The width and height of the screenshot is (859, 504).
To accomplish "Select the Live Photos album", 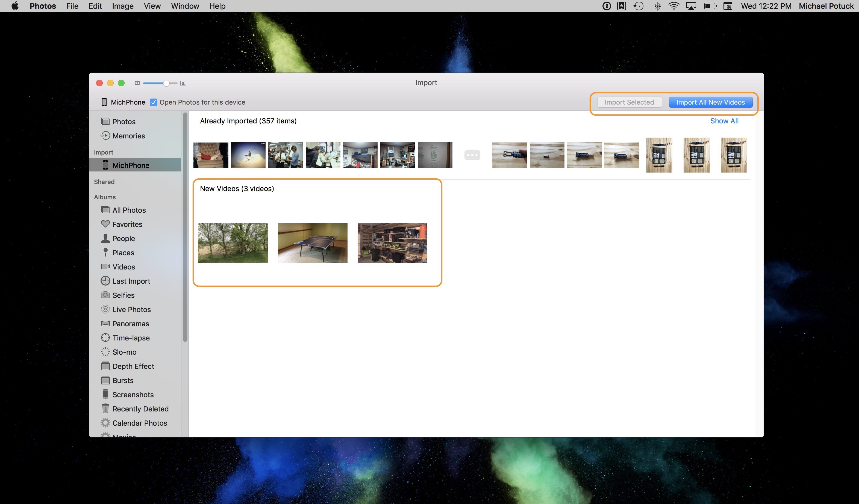I will 131,310.
